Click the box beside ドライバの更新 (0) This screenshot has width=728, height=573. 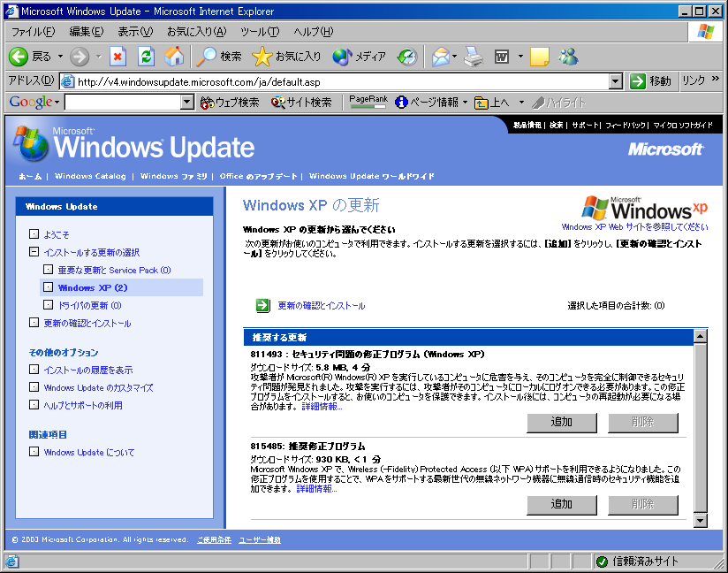coord(49,304)
